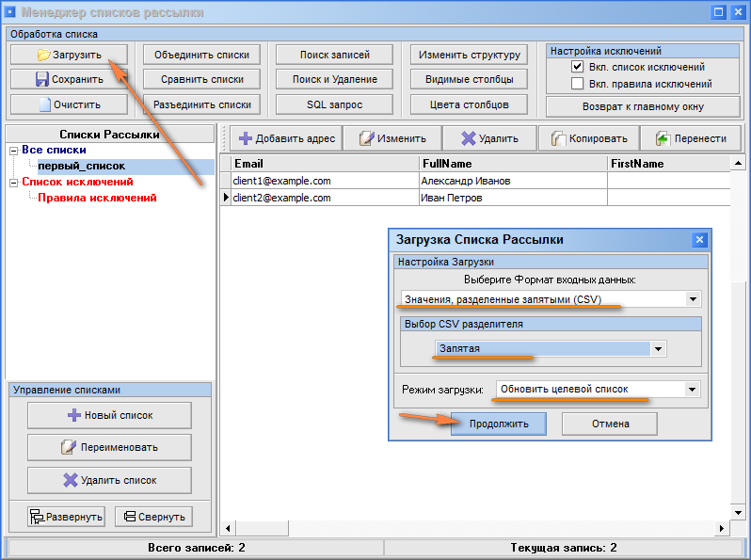This screenshot has height=560, width=751.
Task: Click the pencil icon on Изменить
Action: point(366,138)
